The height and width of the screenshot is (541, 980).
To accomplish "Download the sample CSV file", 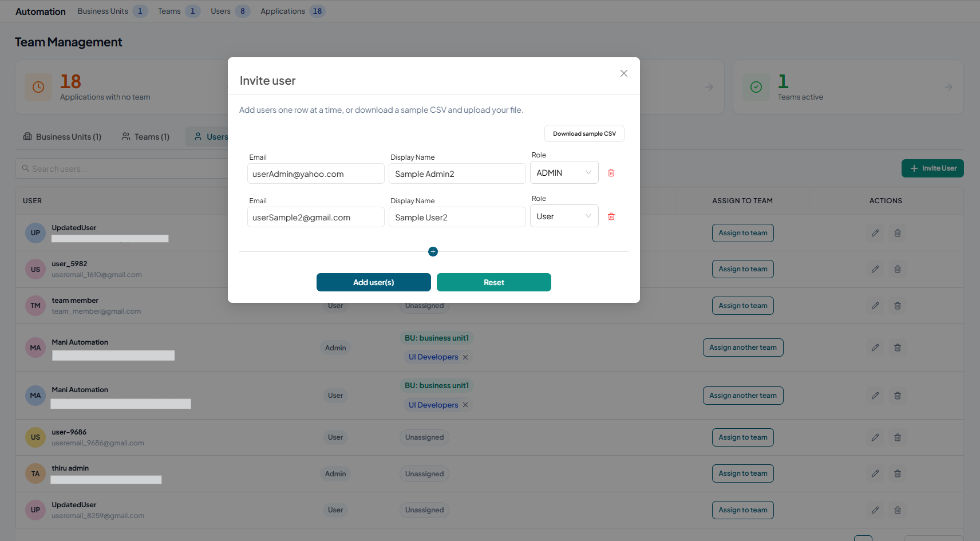I will [x=584, y=133].
